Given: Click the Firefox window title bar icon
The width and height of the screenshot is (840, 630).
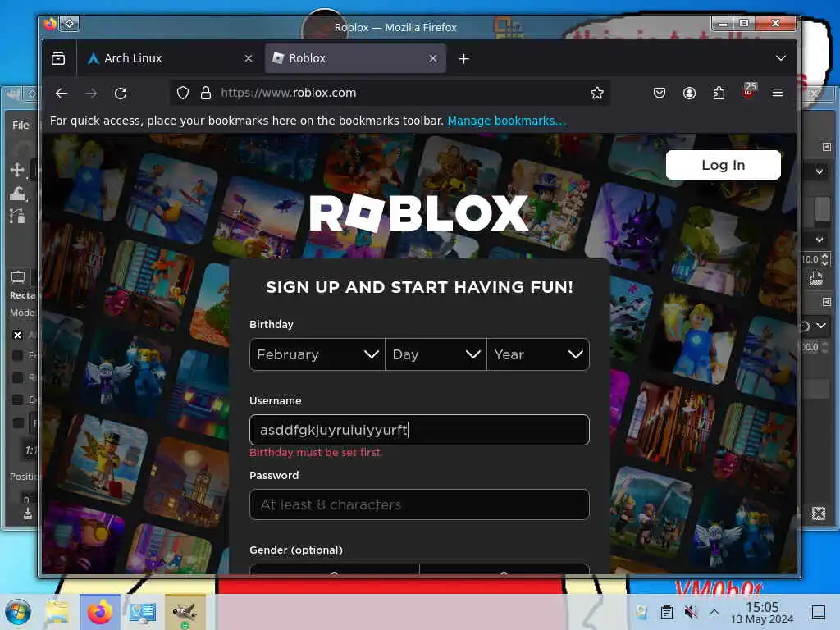Looking at the screenshot, I should [50, 24].
